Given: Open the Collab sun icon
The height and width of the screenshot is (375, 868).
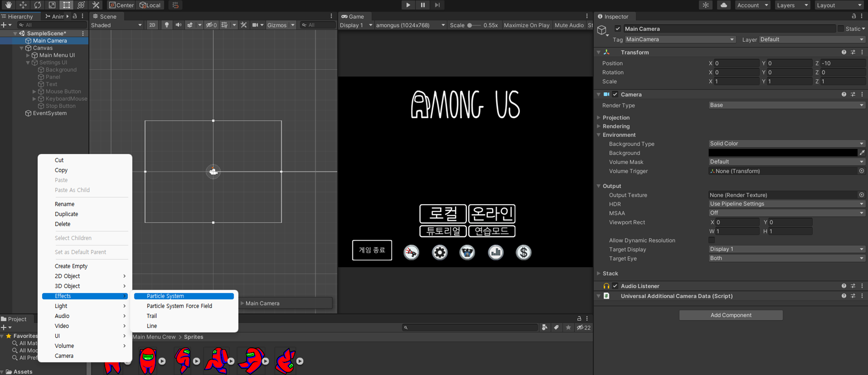Looking at the screenshot, I should [706, 5].
